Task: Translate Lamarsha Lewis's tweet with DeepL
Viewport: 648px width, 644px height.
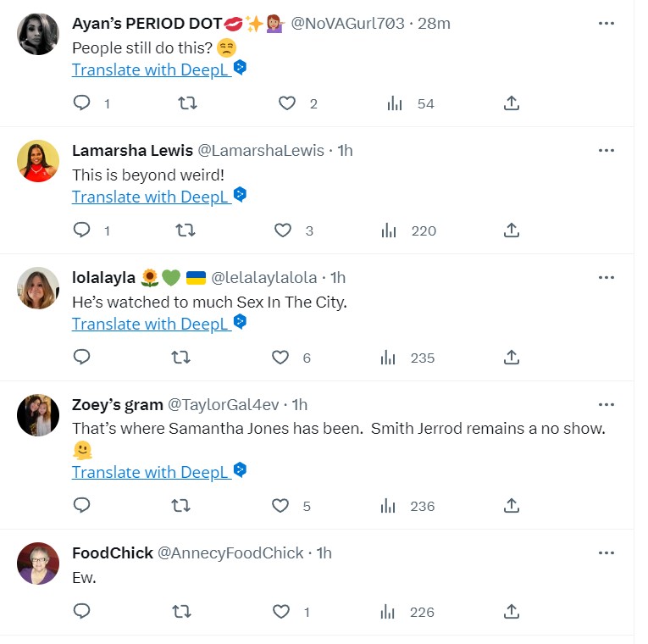Action: tap(151, 197)
